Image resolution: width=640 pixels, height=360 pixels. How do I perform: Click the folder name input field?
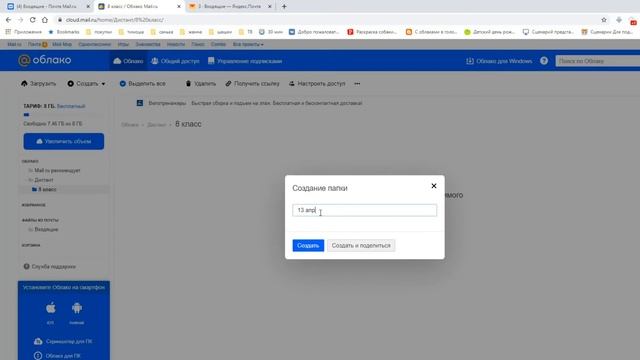click(364, 210)
